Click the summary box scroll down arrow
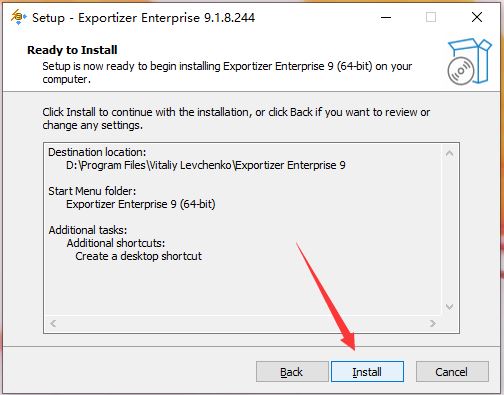The height and width of the screenshot is (395, 504). [449, 307]
